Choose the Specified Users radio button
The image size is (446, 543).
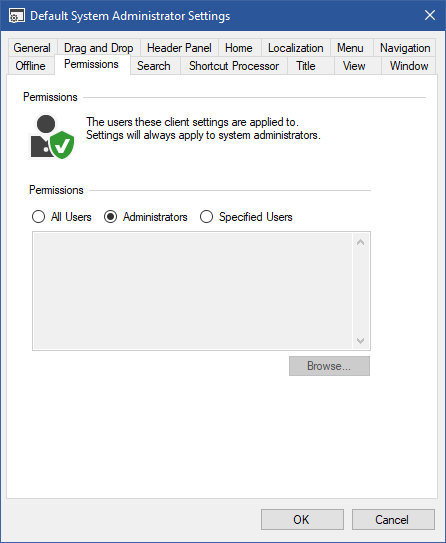pyautogui.click(x=206, y=217)
